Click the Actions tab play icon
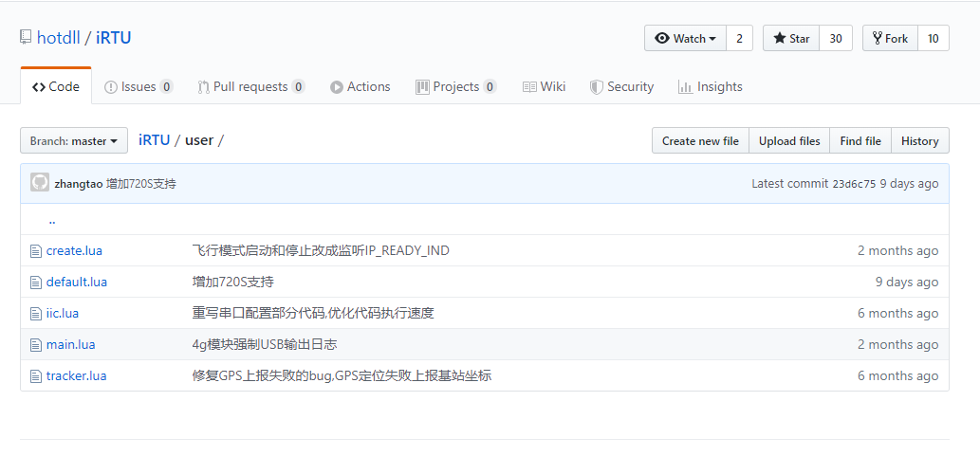Viewport: 980px width, 456px height. coord(336,87)
